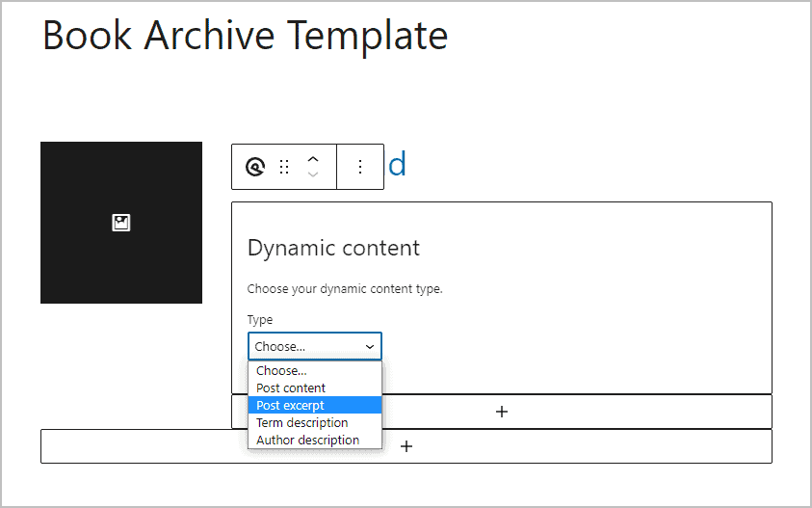This screenshot has height=508, width=812.
Task: Select the featured image placeholder block
Action: 121,223
